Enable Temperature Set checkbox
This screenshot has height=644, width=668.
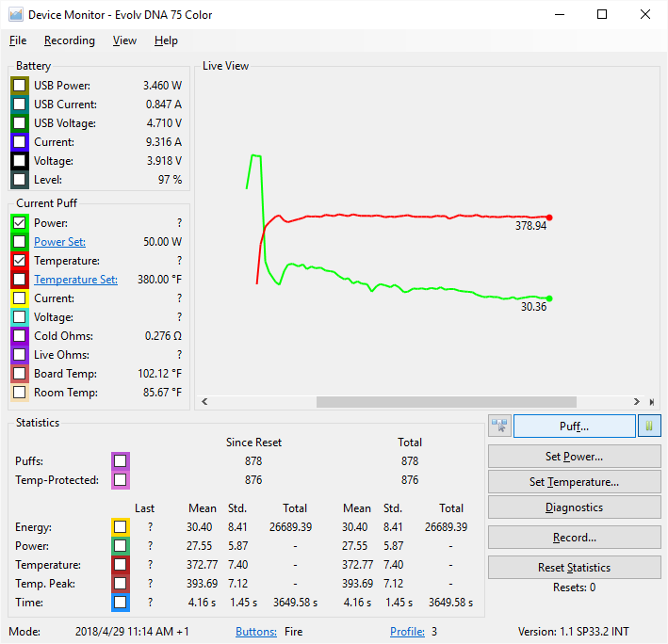pyautogui.click(x=19, y=280)
